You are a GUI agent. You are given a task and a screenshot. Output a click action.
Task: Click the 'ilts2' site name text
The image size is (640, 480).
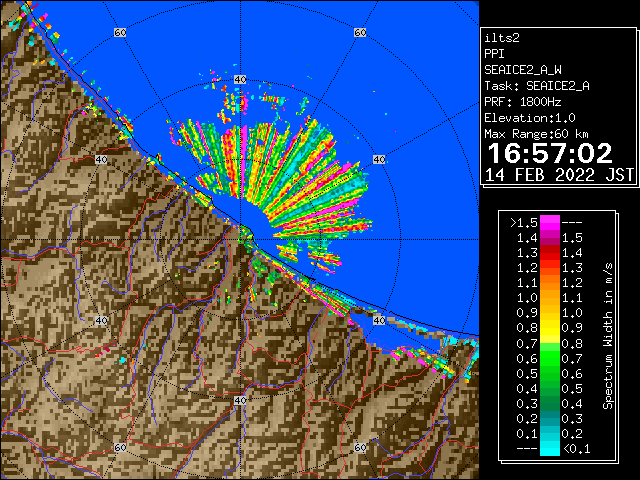click(x=502, y=38)
